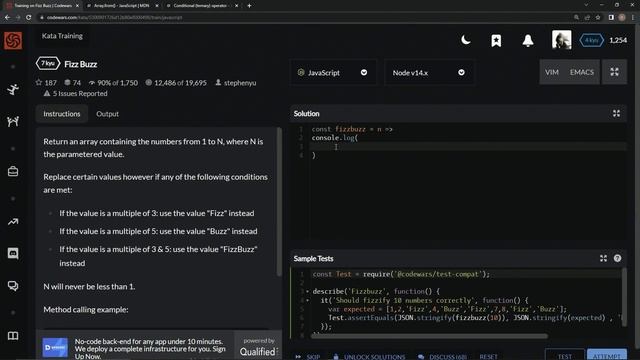Click the 7 kyu kata rank badge

(x=48, y=64)
